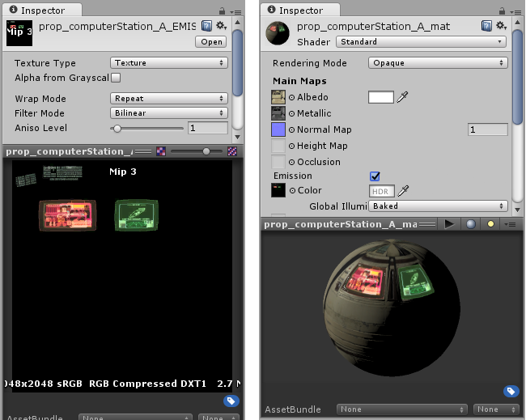This screenshot has width=526, height=420.
Task: Click the eyedropper next to the HDR color
Action: pos(403,191)
